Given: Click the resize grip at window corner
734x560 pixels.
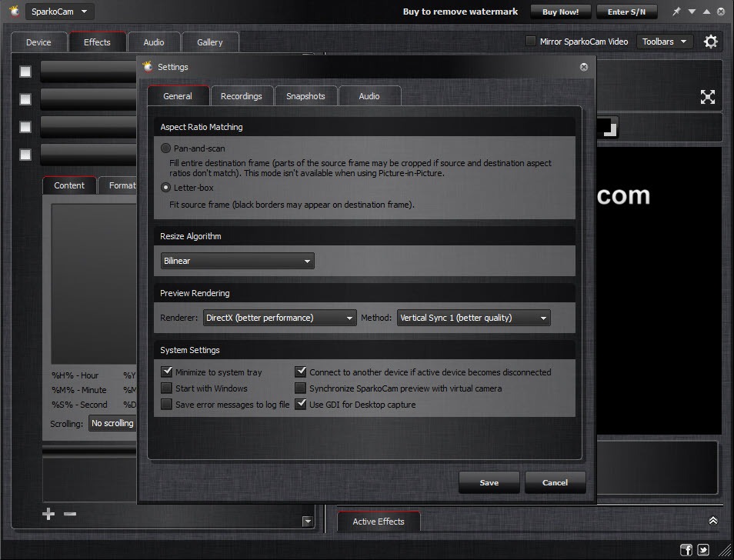Looking at the screenshot, I should click(726, 550).
